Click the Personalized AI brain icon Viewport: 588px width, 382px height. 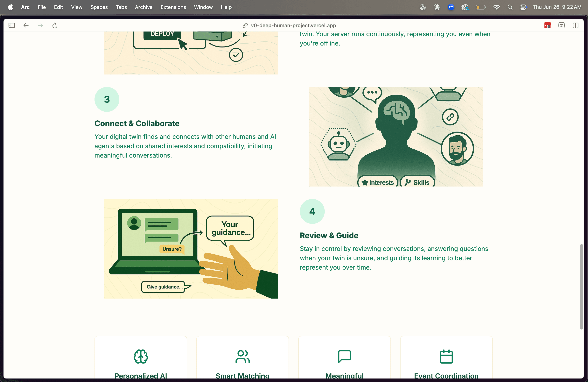141,357
